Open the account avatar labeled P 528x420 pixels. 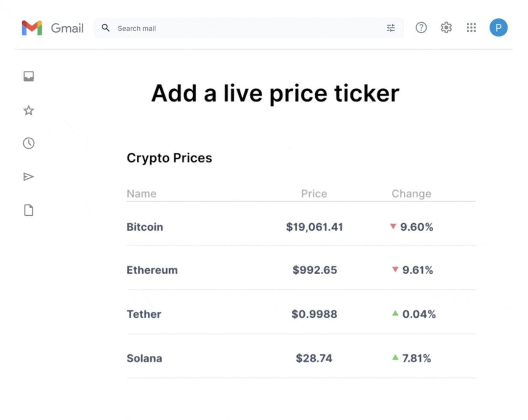498,28
